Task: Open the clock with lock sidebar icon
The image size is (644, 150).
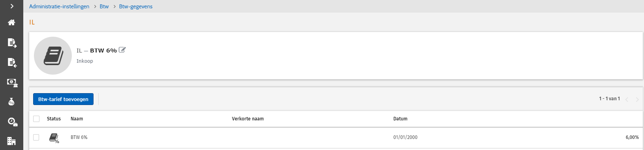Action: click(x=12, y=122)
